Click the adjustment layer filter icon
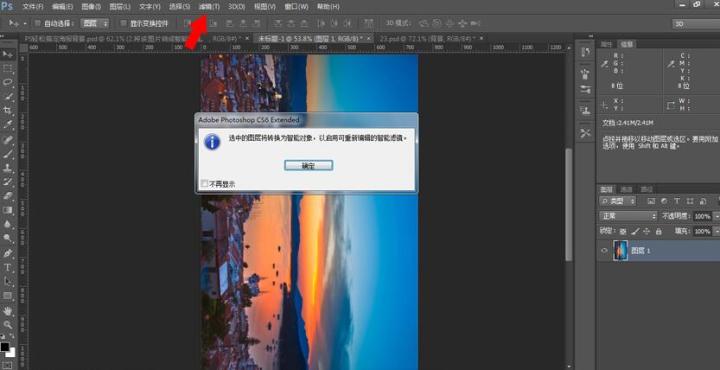This screenshot has width=720, height=370. click(664, 201)
